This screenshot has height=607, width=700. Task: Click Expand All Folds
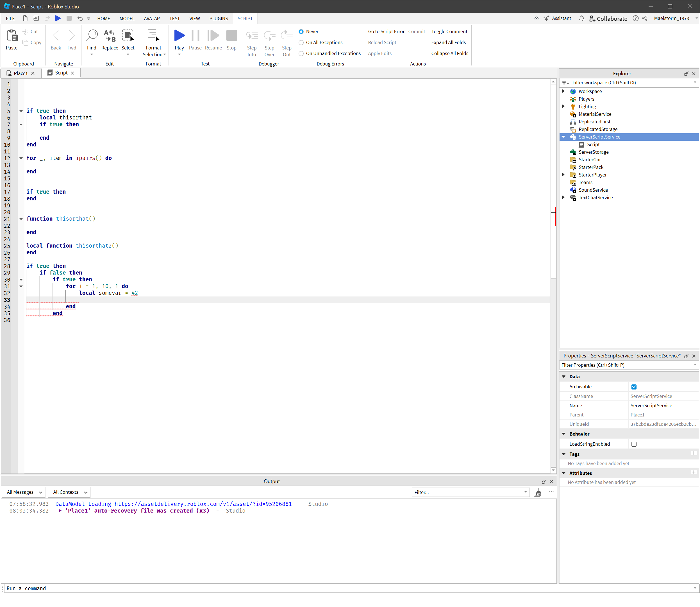coord(449,42)
